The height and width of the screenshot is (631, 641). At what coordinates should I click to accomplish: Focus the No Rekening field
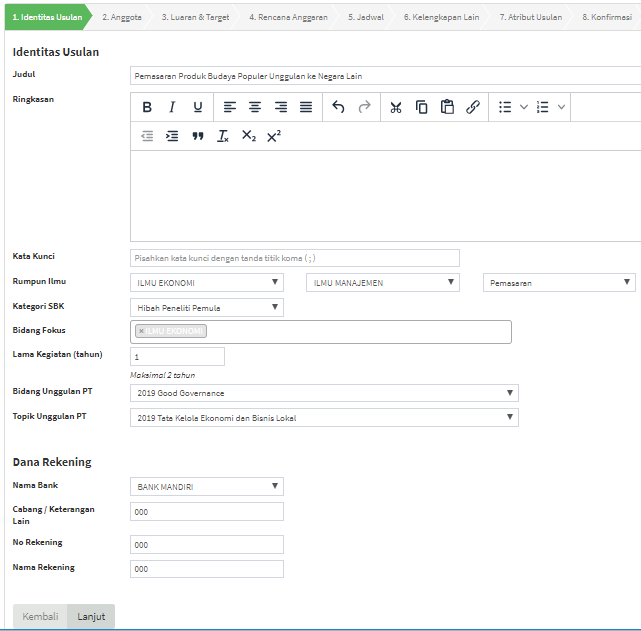207,544
